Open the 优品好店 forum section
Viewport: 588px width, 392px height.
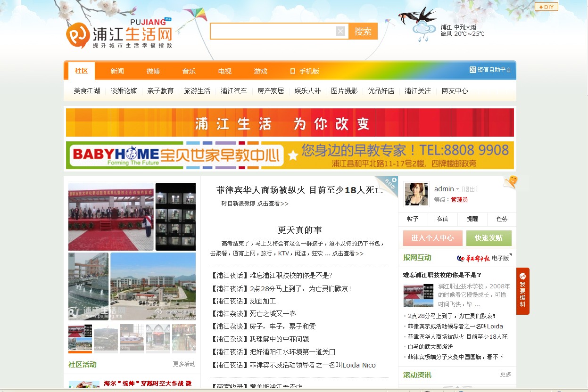pos(381,91)
